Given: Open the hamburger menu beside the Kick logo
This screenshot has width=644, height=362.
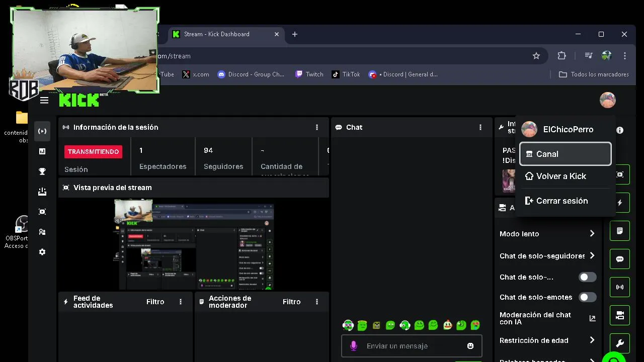Looking at the screenshot, I should click(x=44, y=100).
